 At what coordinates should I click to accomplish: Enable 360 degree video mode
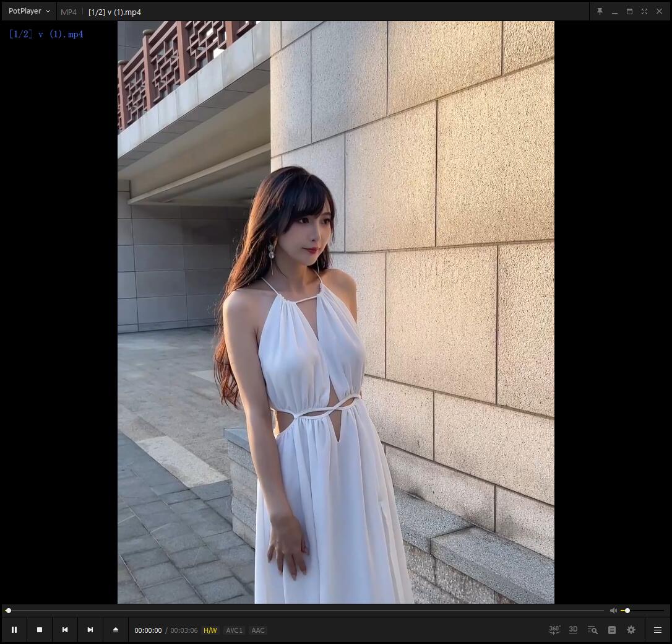[554, 629]
